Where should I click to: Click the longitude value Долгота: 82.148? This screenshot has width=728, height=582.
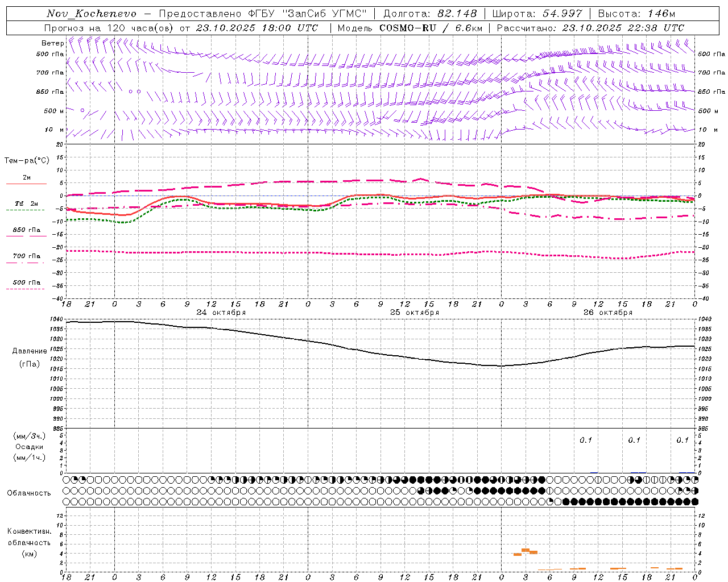point(431,14)
